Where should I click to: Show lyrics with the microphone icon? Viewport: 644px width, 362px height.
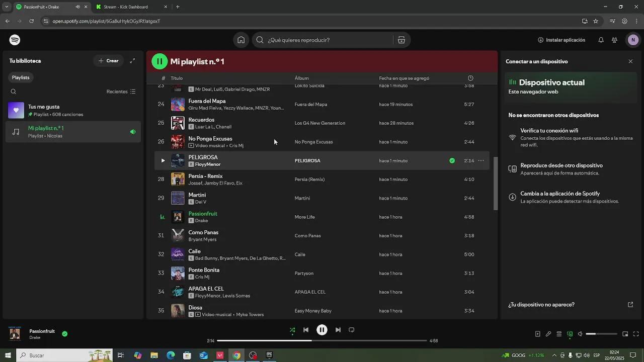[x=548, y=334]
